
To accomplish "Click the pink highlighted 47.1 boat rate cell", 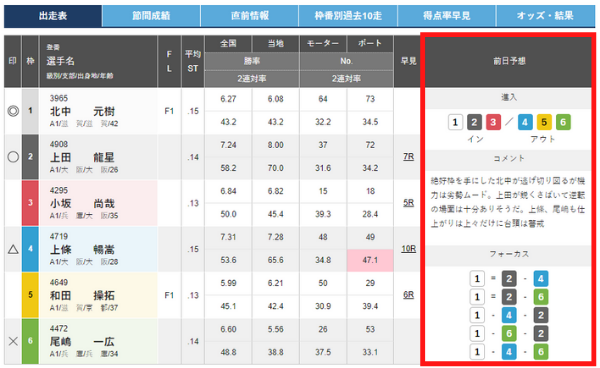I will point(370,261).
